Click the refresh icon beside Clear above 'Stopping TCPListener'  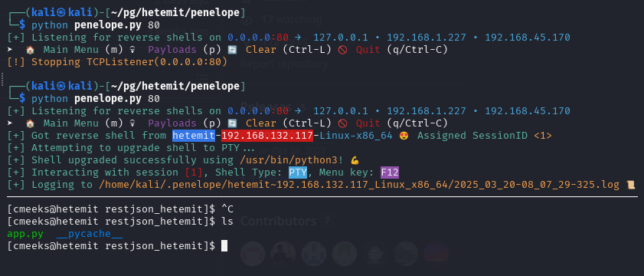232,49
